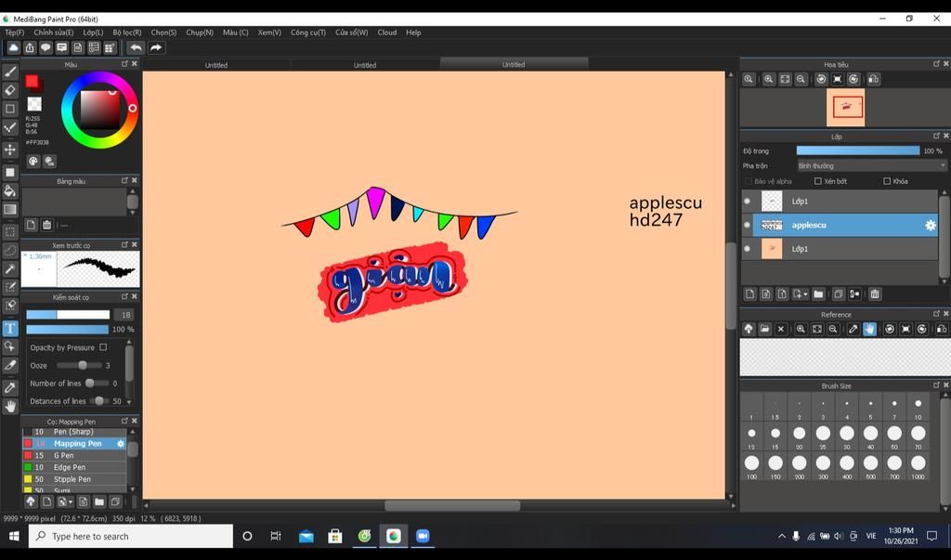Adjust the Ooze slider

(80, 365)
